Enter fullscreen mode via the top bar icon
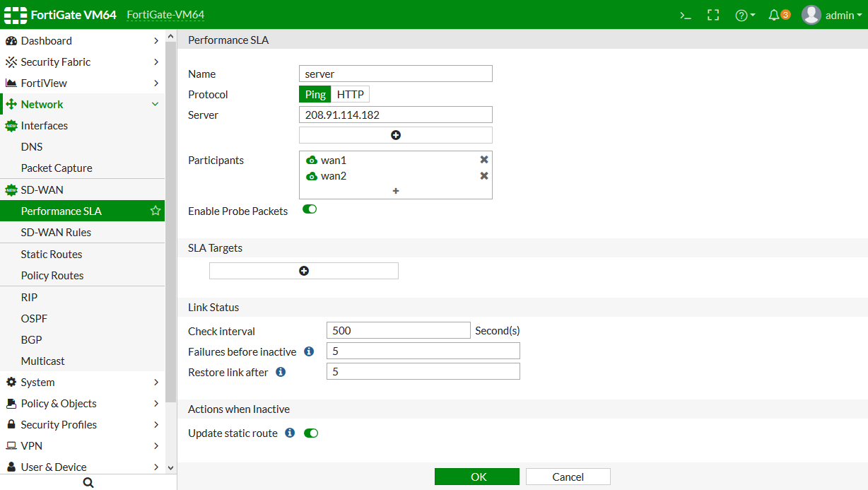Image resolution: width=868 pixels, height=490 pixels. point(713,14)
